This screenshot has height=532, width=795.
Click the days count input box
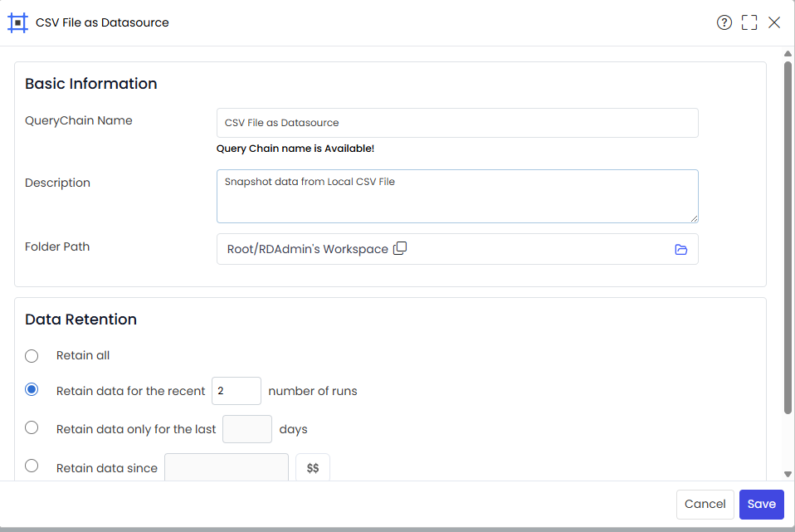(247, 429)
